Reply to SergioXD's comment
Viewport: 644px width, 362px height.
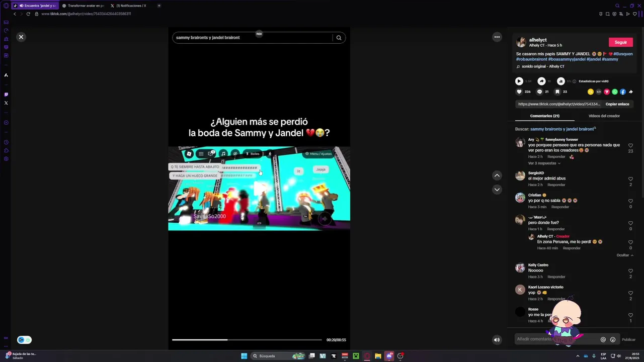[556, 185]
